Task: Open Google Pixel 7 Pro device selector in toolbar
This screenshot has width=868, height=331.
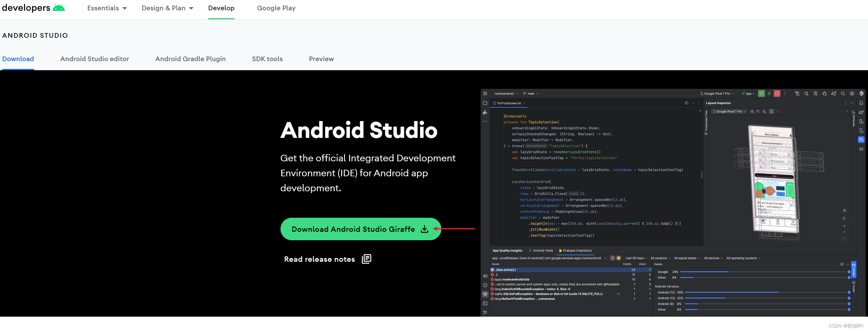Action: tap(717, 94)
